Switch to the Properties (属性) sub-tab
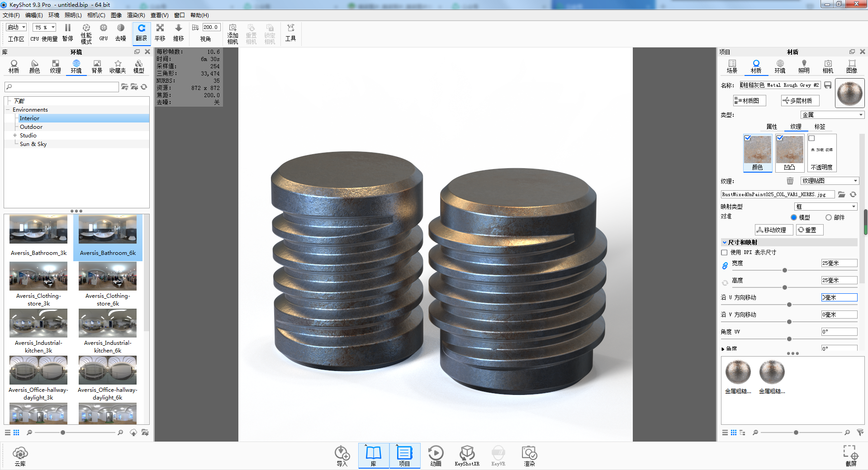Viewport: 868px width, 470px height. tap(772, 127)
